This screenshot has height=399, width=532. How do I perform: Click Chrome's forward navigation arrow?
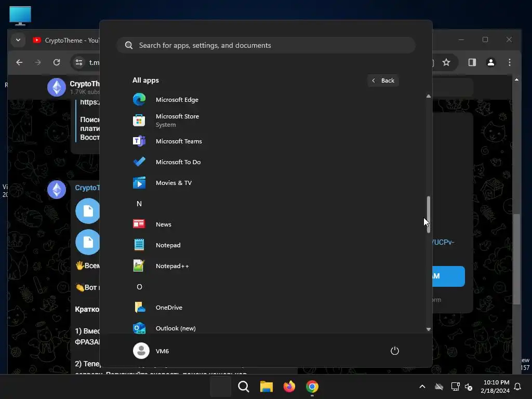pyautogui.click(x=38, y=62)
